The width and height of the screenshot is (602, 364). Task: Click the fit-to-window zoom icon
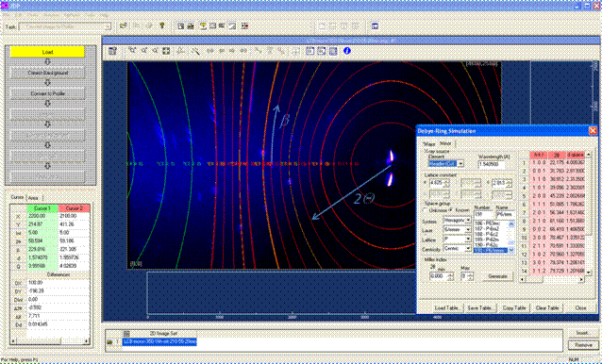[166, 51]
